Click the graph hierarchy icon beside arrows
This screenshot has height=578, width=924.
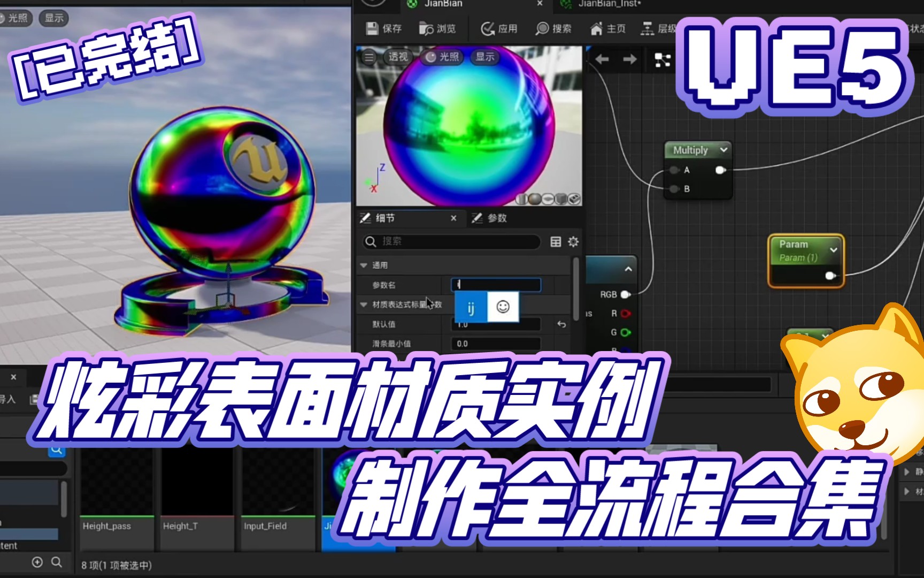(x=663, y=59)
